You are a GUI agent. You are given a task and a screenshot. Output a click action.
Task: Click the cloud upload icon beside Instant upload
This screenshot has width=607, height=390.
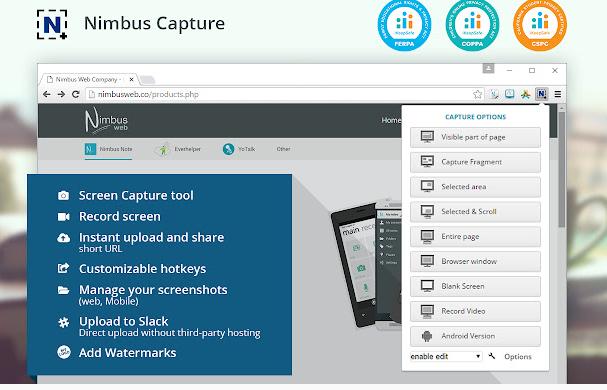[63, 238]
